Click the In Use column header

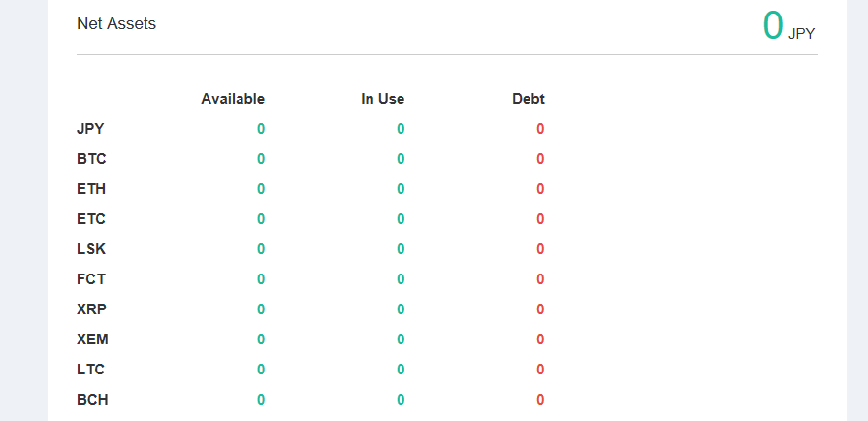[x=382, y=99]
